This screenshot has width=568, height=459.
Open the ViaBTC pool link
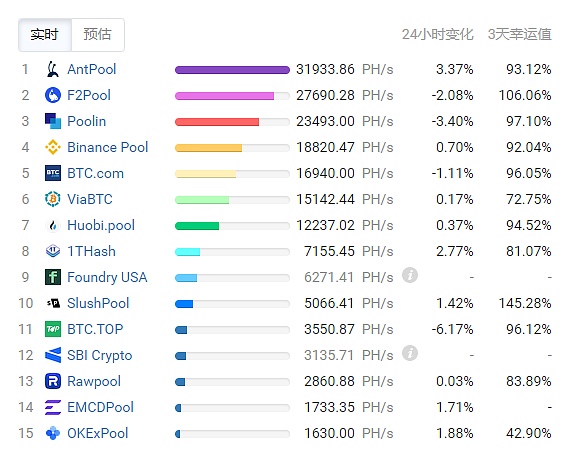(x=90, y=199)
